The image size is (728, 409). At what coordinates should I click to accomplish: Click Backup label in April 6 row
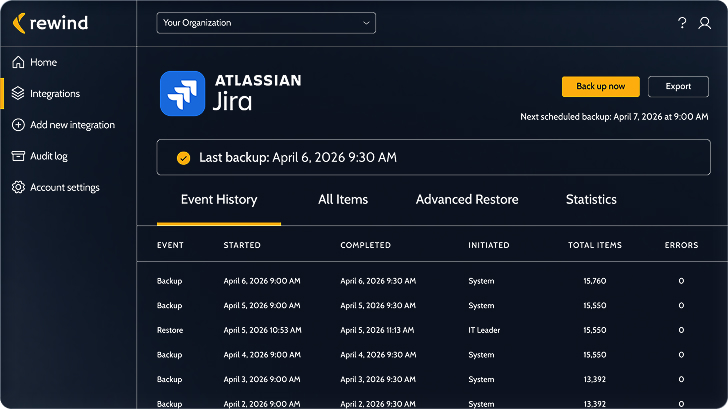coord(169,281)
